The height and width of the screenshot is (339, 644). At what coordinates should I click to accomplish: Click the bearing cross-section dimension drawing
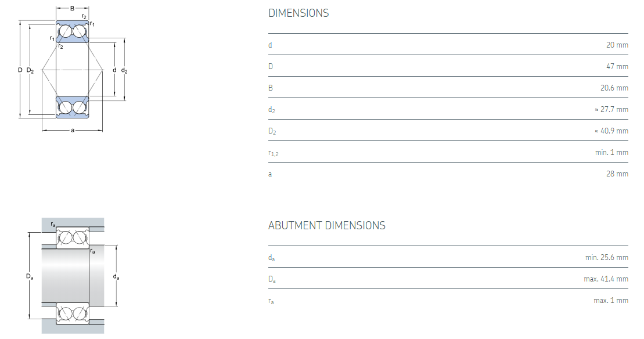72,70
